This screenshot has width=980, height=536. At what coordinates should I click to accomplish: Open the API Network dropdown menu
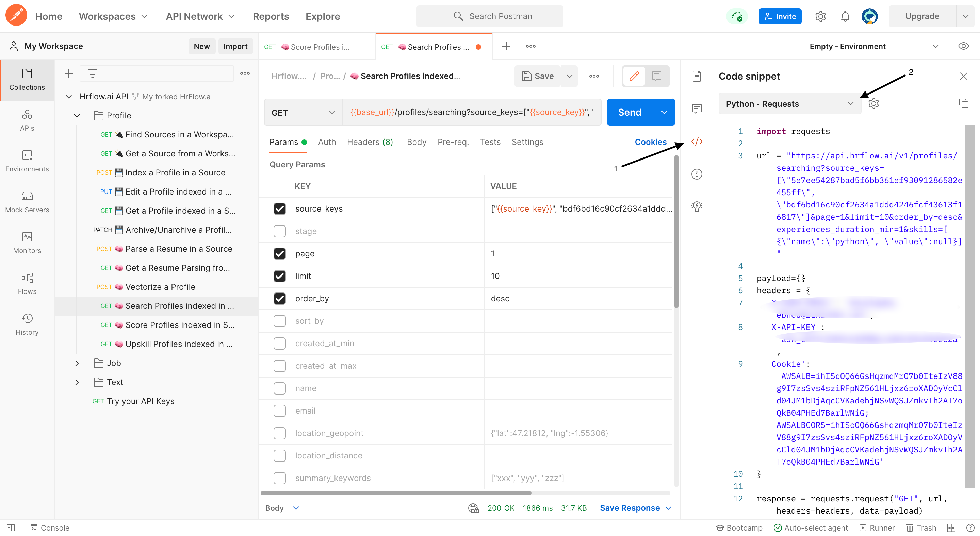click(x=200, y=16)
